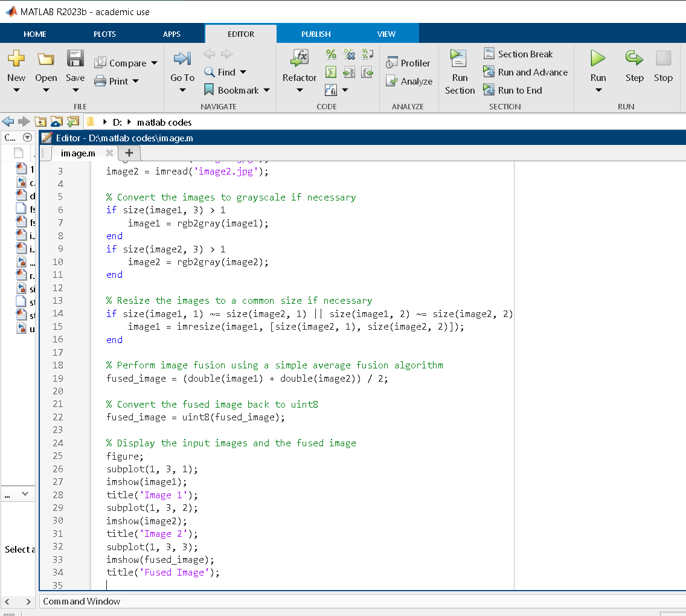
Task: Close the image.m editor tab
Action: point(109,153)
